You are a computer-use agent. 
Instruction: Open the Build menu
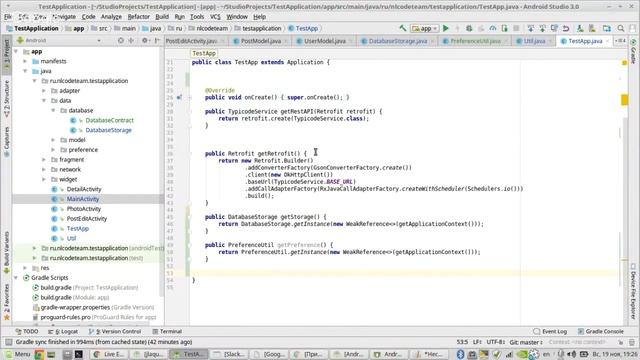(x=162, y=17)
